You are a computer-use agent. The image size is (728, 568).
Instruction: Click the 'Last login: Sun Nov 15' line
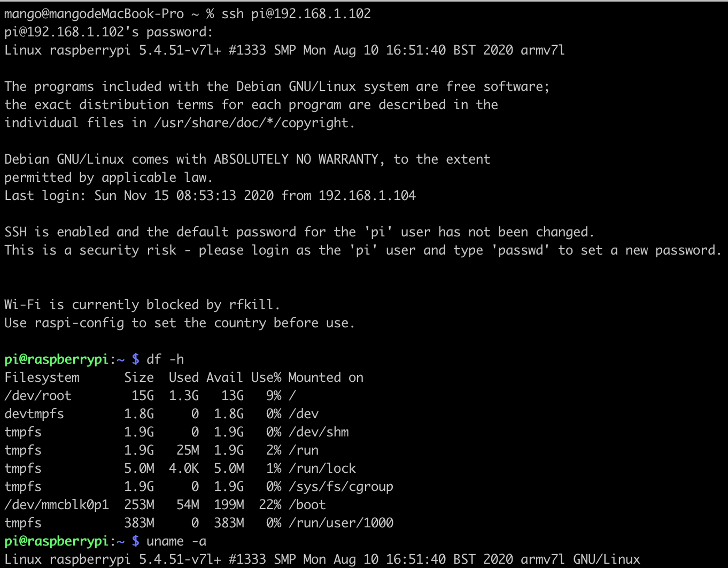210,196
